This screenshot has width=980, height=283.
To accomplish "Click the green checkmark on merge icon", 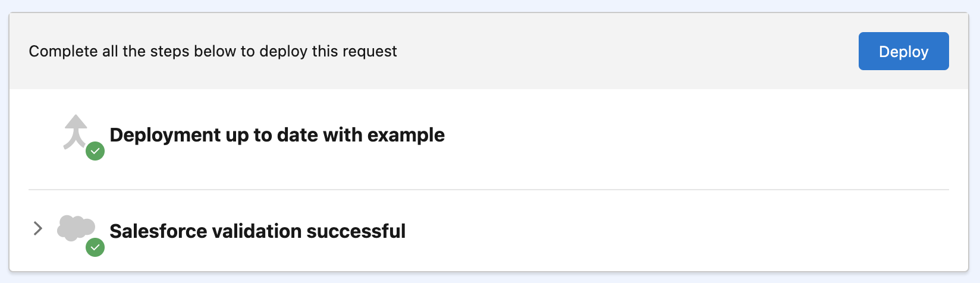I will coord(95,151).
